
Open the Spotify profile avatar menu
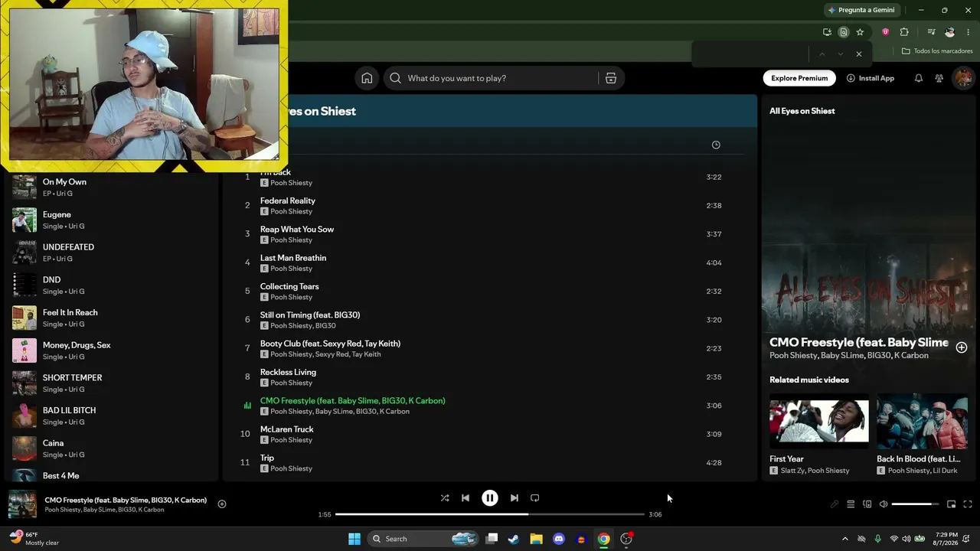click(x=963, y=78)
